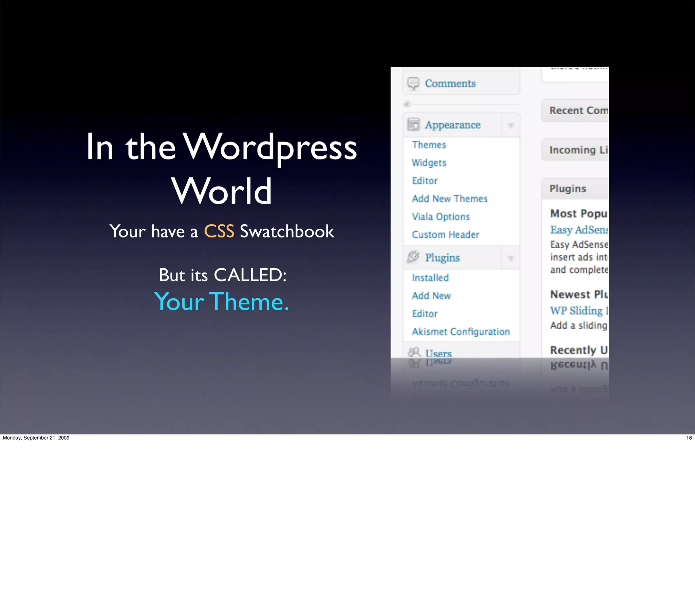Open the Widgets page
Screen dimensions: 695x616
(429, 163)
